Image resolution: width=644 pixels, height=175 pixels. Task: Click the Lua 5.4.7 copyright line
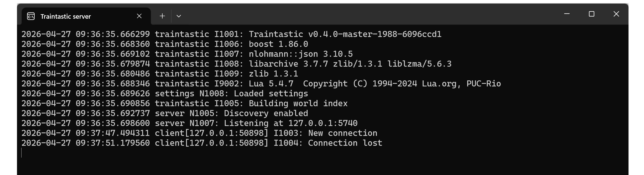pos(261,83)
